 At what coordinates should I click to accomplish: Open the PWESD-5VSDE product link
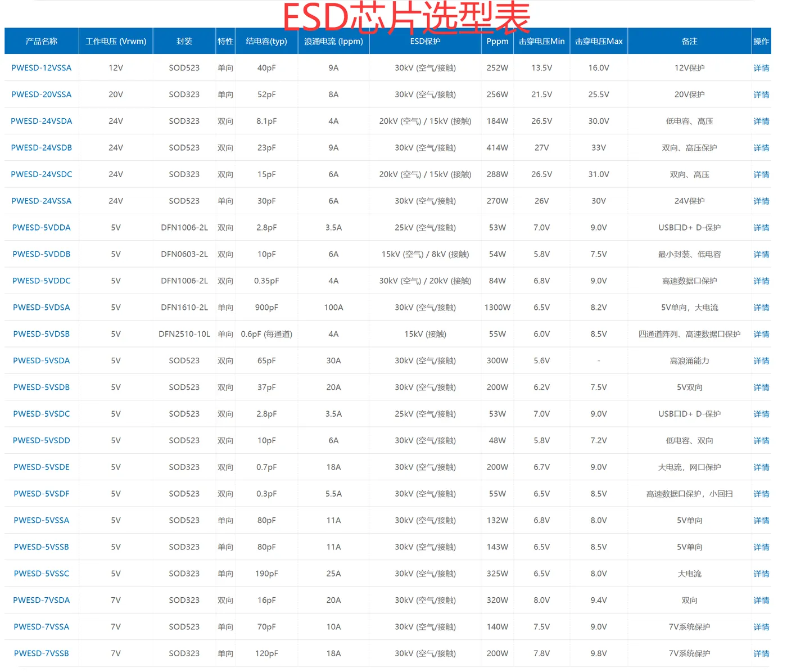42,467
